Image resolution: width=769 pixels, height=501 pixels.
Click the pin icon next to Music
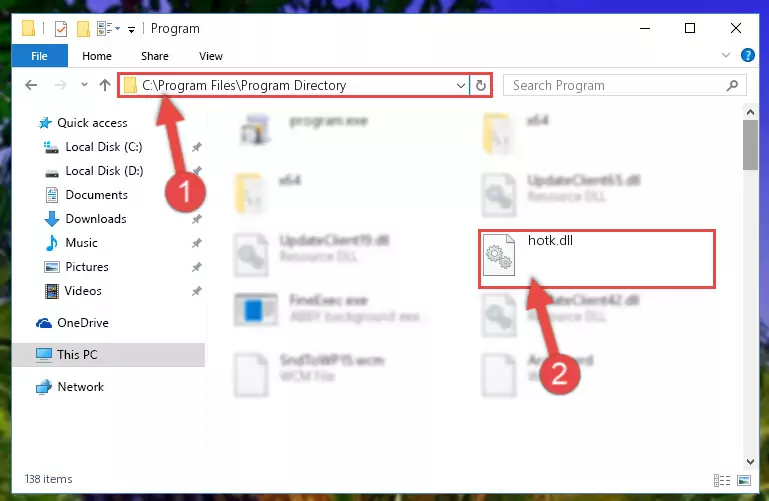click(x=197, y=243)
